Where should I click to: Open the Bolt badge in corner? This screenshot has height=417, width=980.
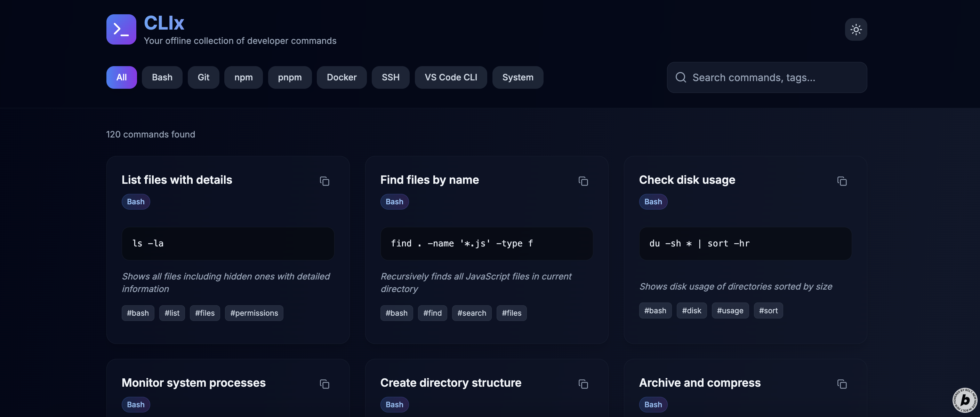964,400
